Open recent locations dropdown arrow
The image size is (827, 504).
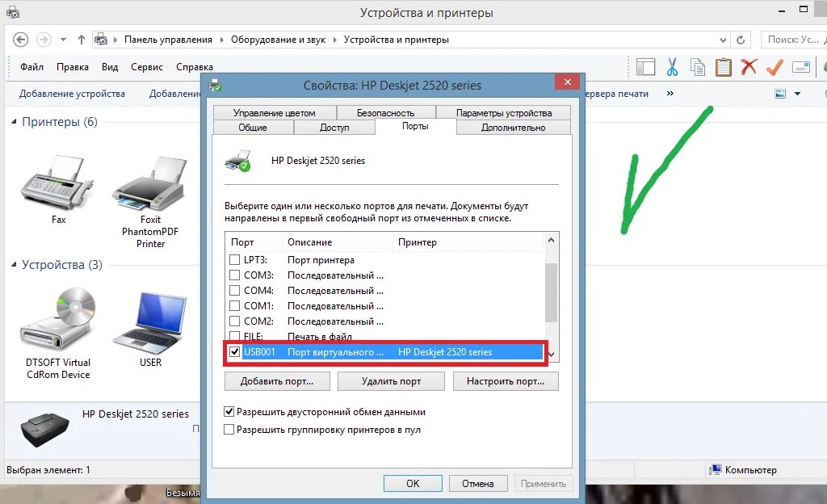pos(63,40)
